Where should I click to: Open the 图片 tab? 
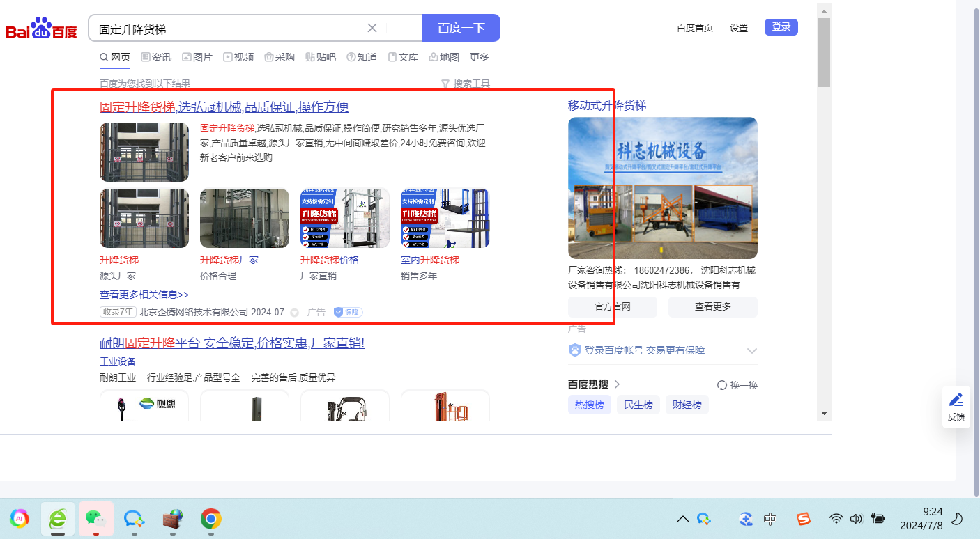coord(197,57)
